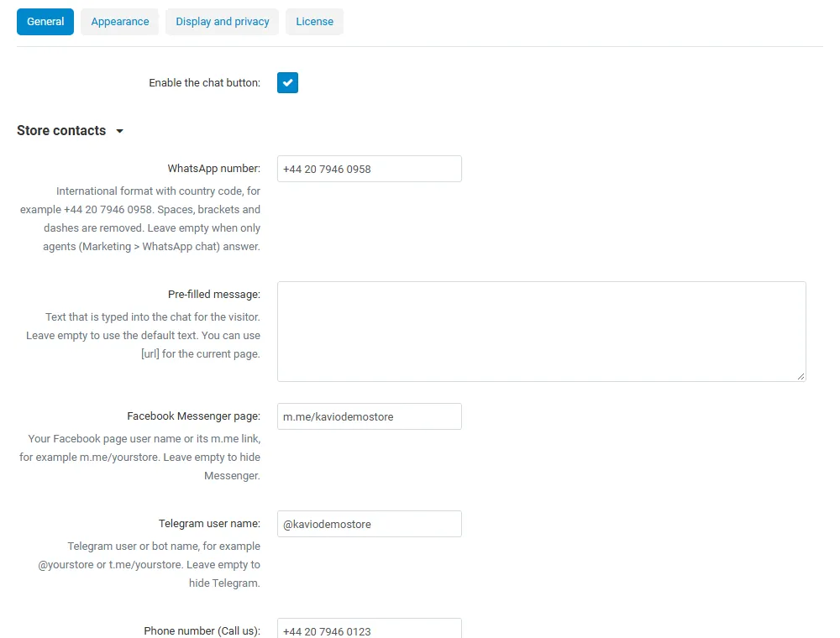840x638 pixels.
Task: Click inside the Pre-filled message textarea
Action: pyautogui.click(x=542, y=332)
